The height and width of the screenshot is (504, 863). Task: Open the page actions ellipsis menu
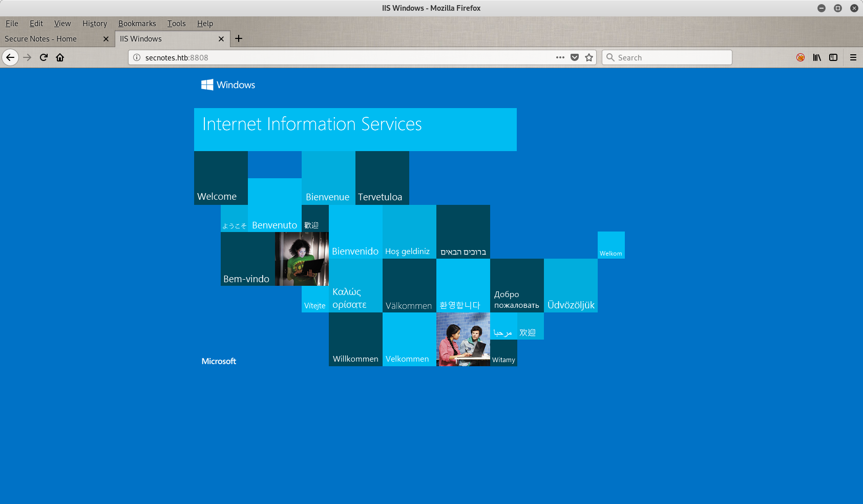click(x=560, y=57)
